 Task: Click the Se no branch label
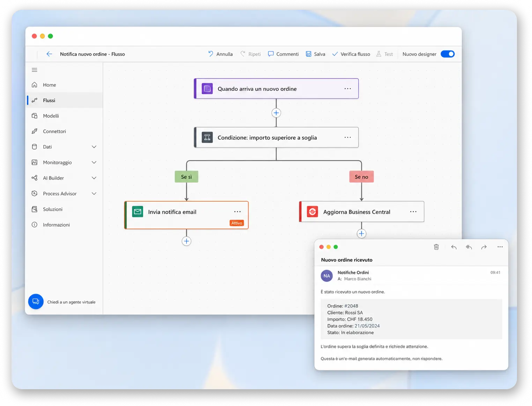pos(361,177)
